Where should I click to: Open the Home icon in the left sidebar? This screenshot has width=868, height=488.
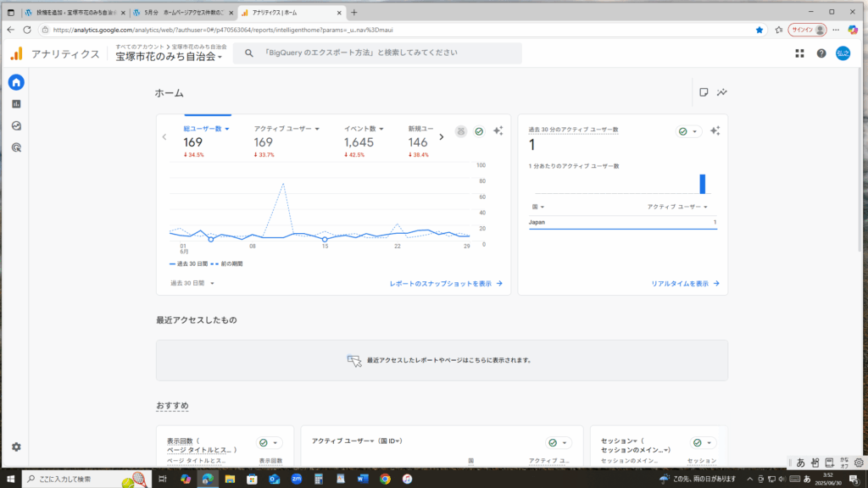click(x=16, y=82)
